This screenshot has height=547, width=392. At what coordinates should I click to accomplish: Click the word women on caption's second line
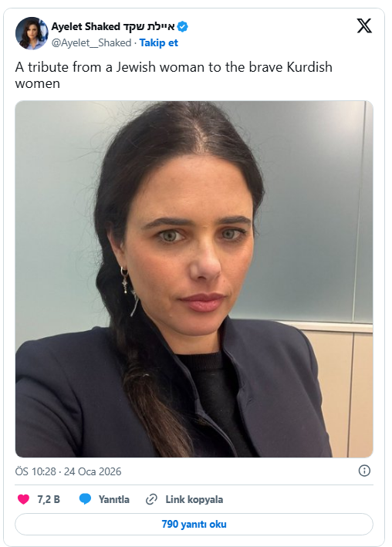38,84
